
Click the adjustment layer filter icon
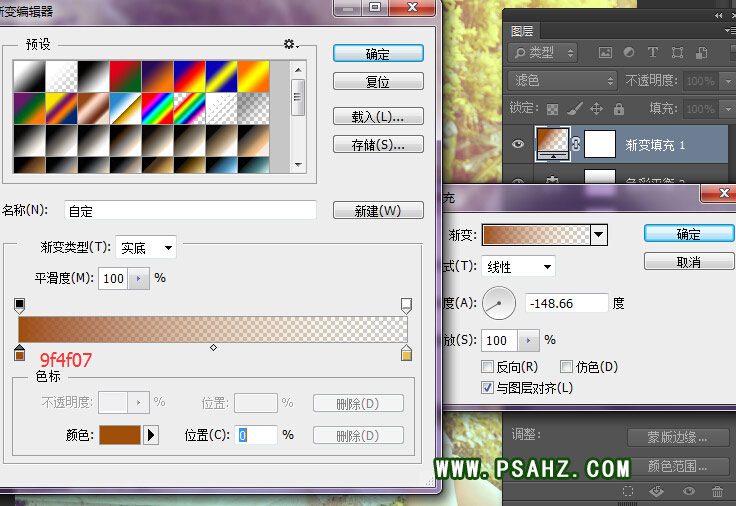click(x=629, y=52)
